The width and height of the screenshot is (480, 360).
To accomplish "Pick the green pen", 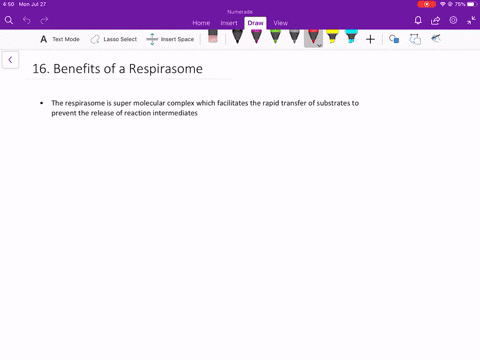I will click(x=275, y=36).
